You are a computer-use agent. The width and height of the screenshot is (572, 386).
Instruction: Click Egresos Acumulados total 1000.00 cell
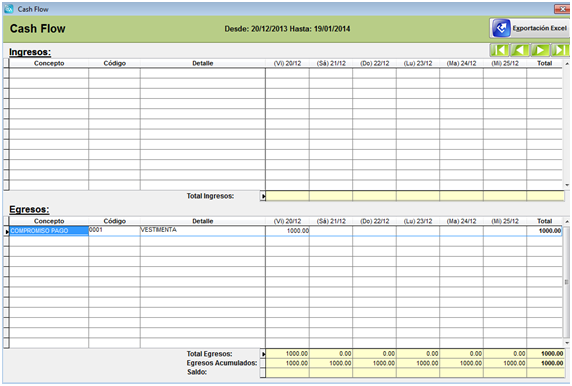tap(545, 363)
